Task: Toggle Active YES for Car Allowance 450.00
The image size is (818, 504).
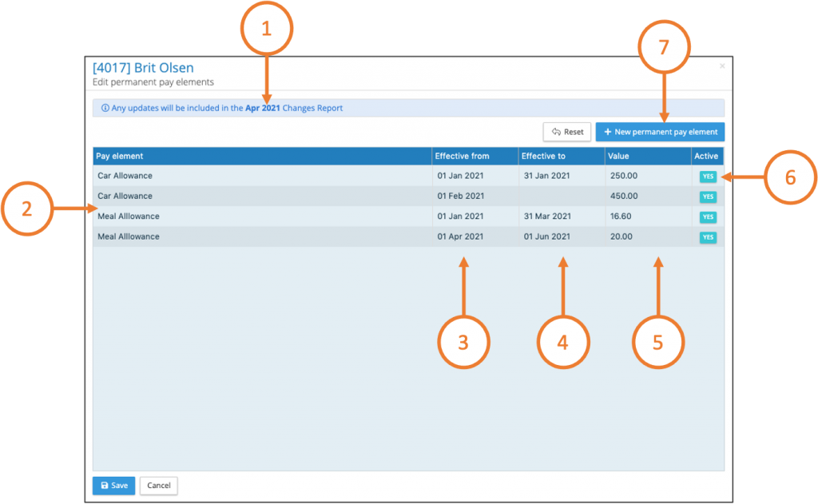Action: tap(708, 196)
